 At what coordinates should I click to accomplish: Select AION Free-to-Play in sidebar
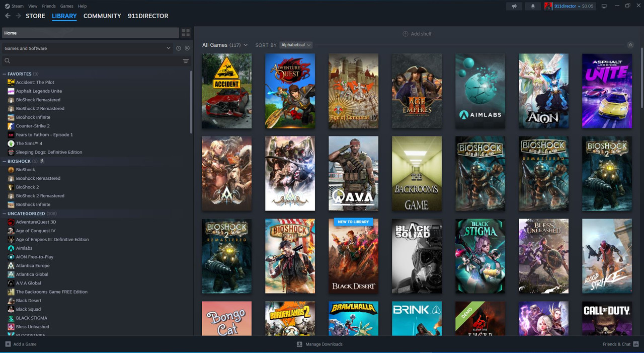coord(35,257)
